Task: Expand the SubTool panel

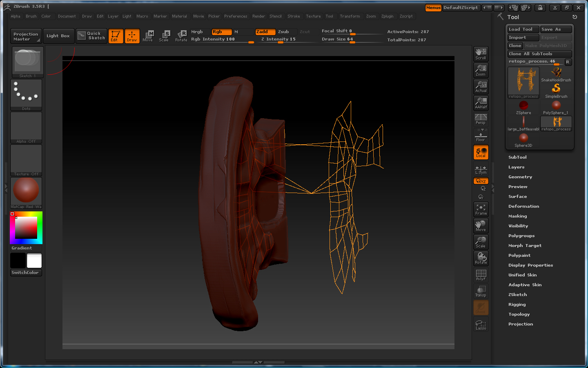Action: (x=517, y=157)
